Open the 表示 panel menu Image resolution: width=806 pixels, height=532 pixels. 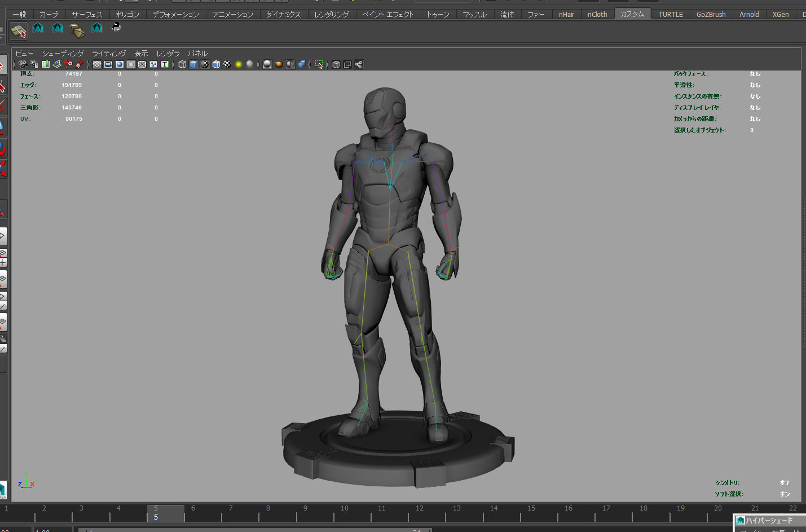tap(141, 53)
